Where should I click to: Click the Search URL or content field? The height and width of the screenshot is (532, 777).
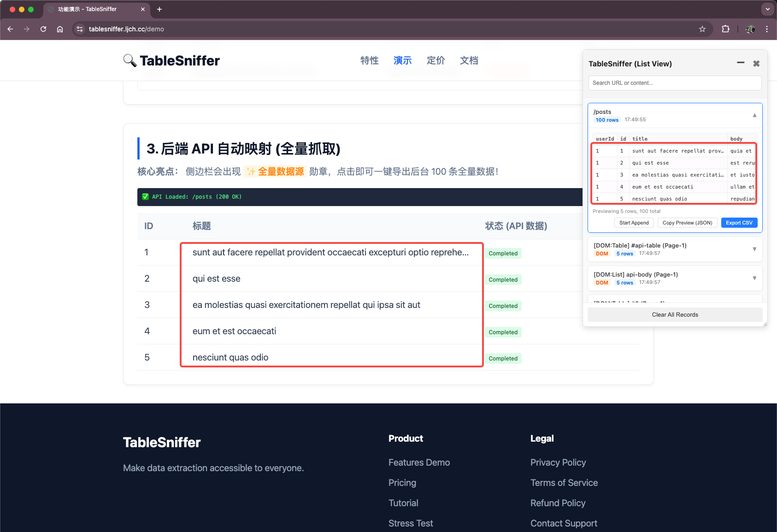pos(674,83)
